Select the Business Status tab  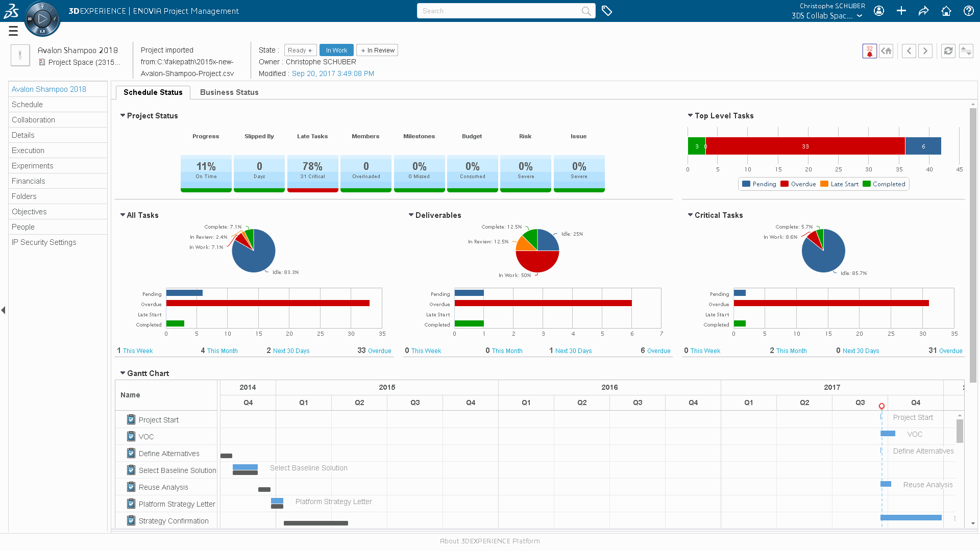tap(230, 92)
